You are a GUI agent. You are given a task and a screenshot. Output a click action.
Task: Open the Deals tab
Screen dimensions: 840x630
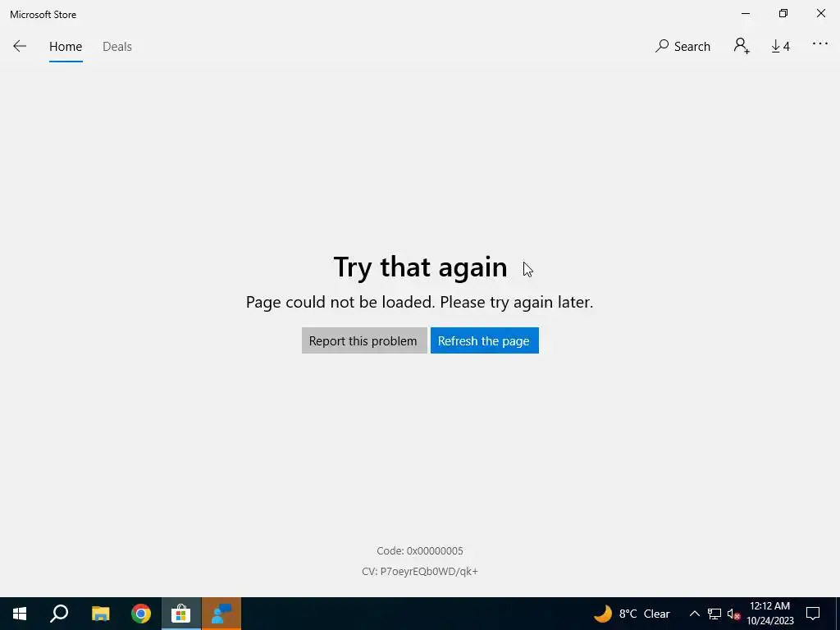(x=116, y=47)
